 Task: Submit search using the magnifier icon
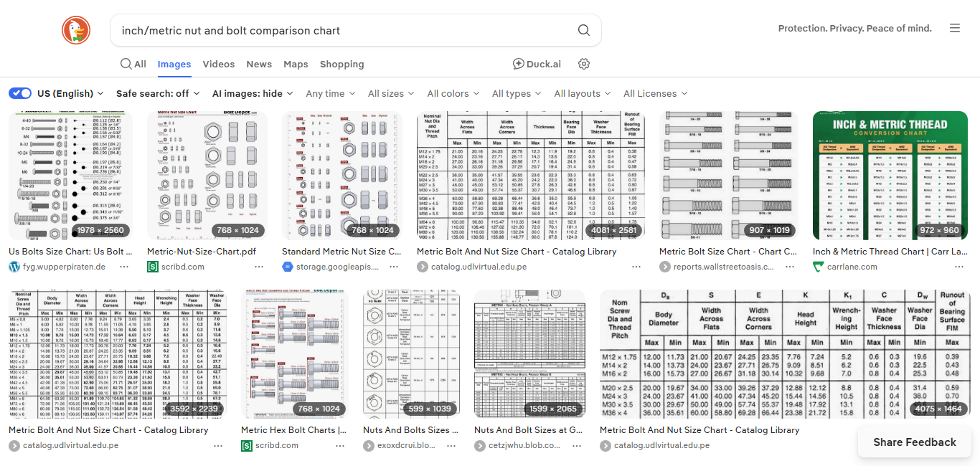(584, 30)
